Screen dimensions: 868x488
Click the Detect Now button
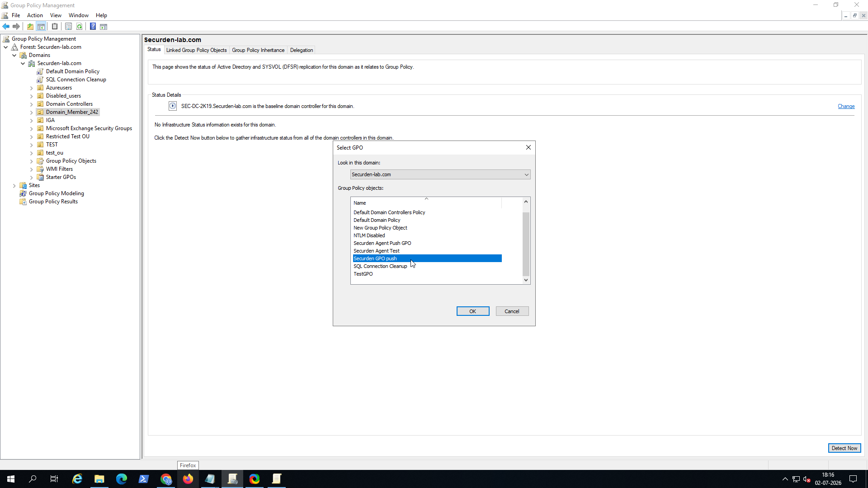pyautogui.click(x=844, y=448)
